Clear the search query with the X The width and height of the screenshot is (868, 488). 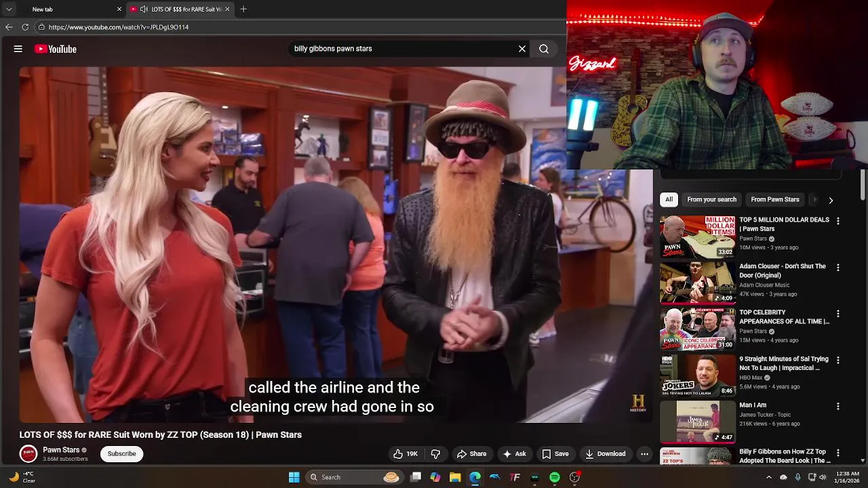click(522, 49)
